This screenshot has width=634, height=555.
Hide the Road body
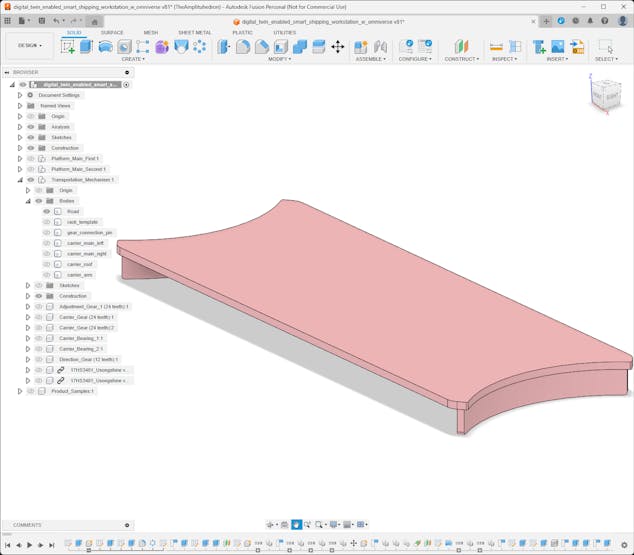point(47,212)
